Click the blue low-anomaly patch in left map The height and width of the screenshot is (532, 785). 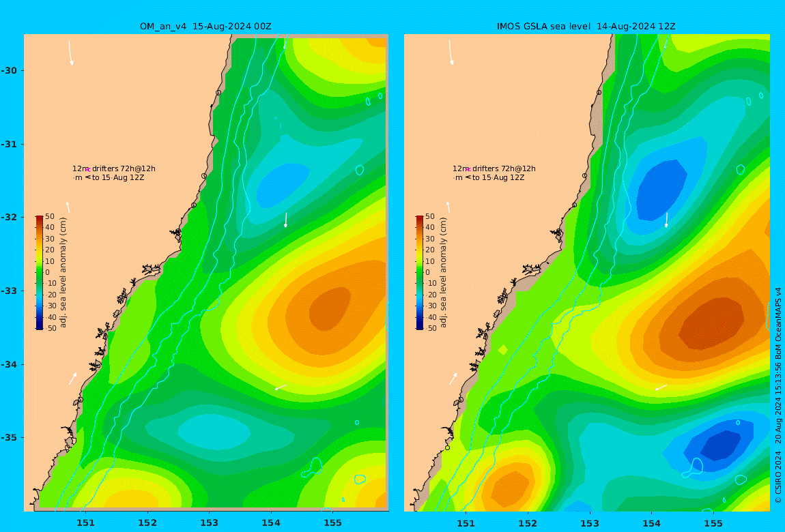click(281, 185)
